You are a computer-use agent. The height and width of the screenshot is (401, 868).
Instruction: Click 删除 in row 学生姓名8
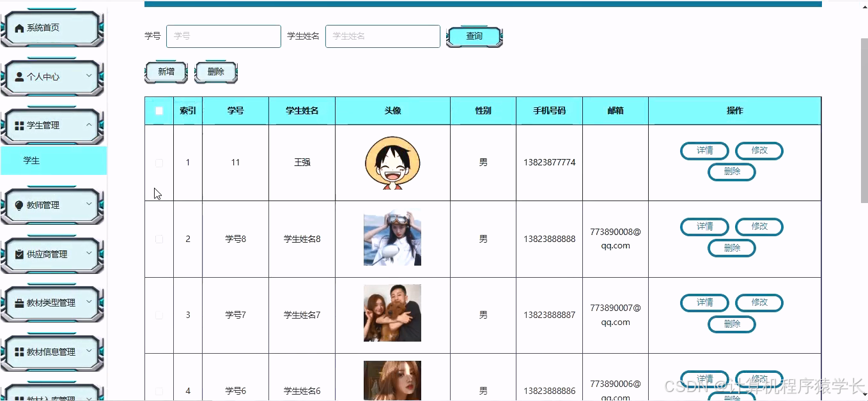(x=732, y=248)
